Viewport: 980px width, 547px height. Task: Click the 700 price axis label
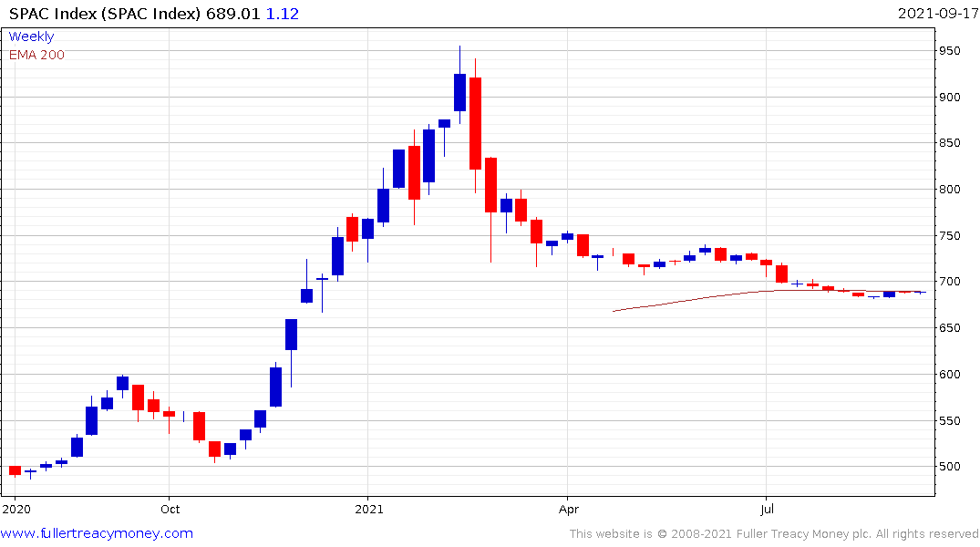[x=949, y=282]
